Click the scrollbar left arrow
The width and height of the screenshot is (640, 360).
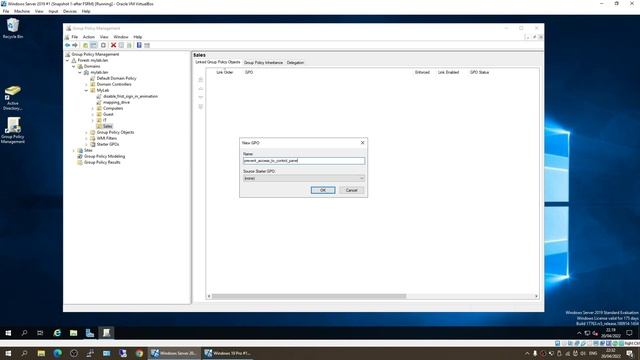click(209, 296)
